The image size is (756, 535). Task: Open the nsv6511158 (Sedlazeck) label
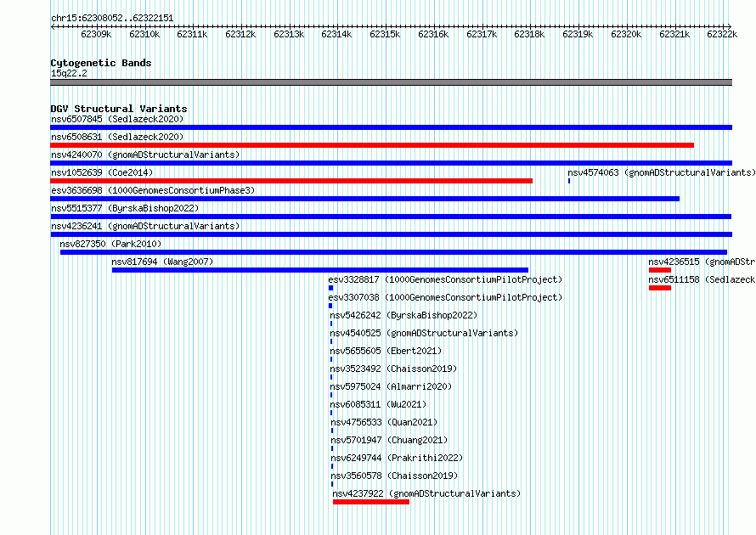[702, 279]
